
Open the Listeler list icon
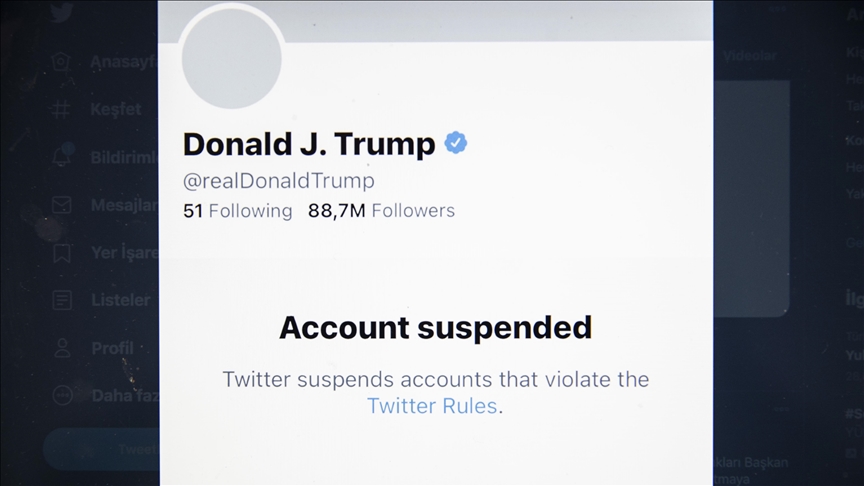tap(62, 300)
